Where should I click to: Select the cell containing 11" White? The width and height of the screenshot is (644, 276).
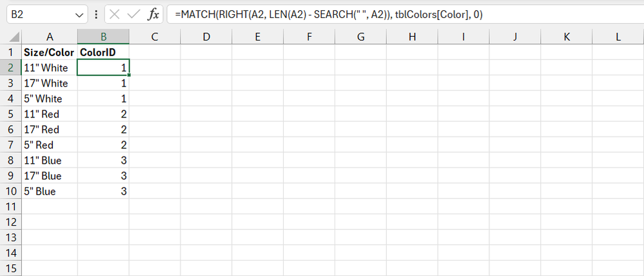[49, 68]
